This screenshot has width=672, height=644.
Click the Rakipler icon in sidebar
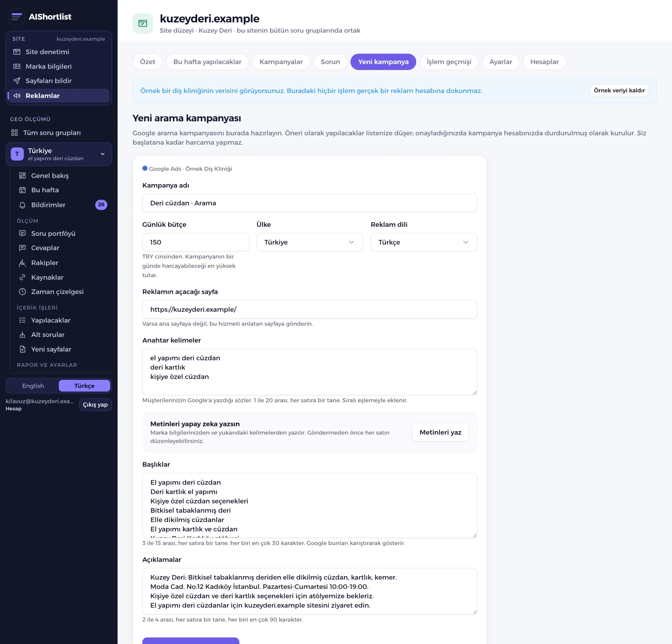click(x=22, y=263)
